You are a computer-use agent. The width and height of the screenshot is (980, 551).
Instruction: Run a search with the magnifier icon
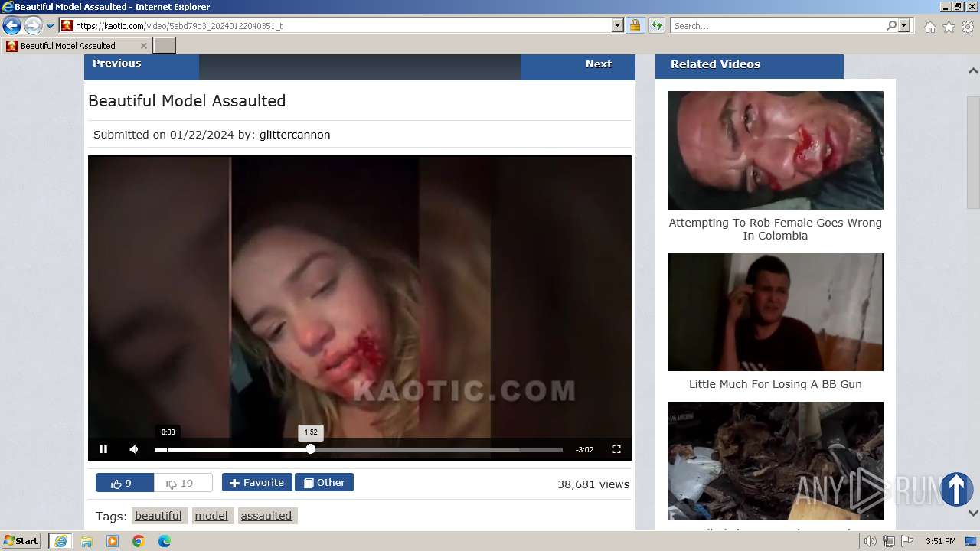pos(891,26)
